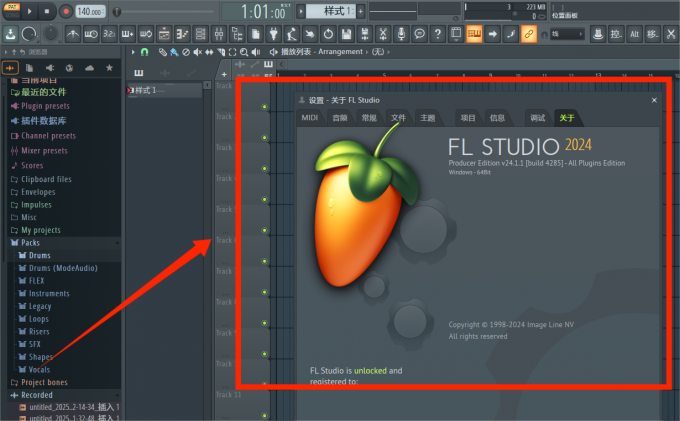The height and width of the screenshot is (421, 680).
Task: Open undo history circular arrow icon
Action: point(328,34)
